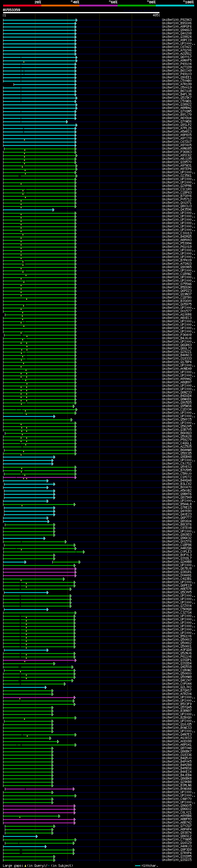Select the UniRef100_Q38922 label
The image size is (197, 868).
(x=177, y=104)
